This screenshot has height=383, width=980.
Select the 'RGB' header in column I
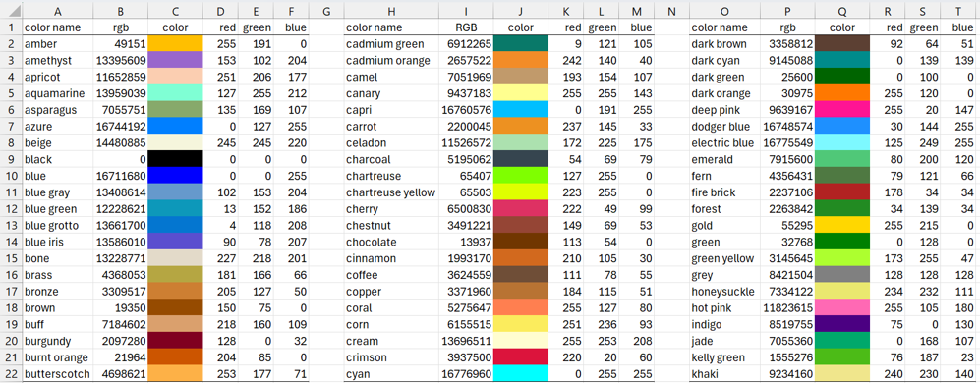tap(466, 27)
